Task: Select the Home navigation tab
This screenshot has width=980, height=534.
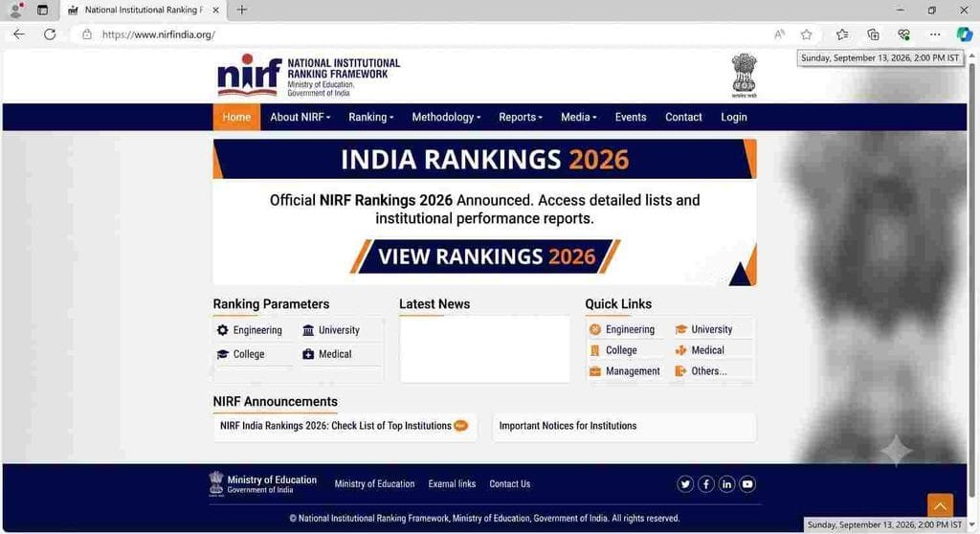Action: [x=236, y=117]
